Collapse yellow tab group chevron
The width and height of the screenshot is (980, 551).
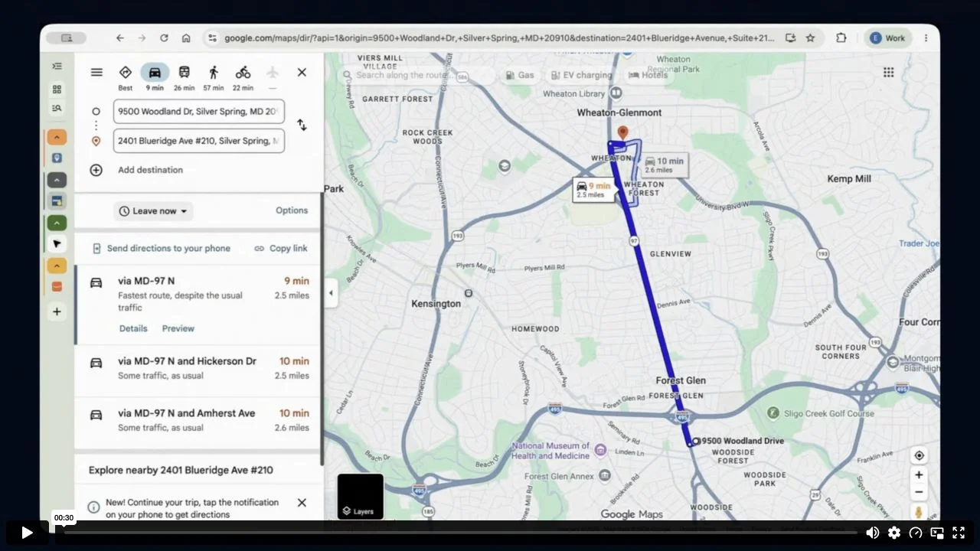tap(57, 266)
